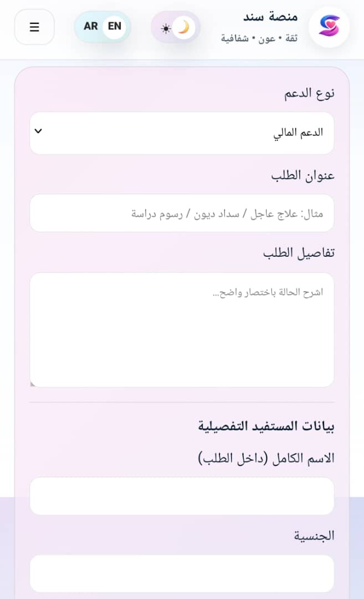Click the moon icon in the theme switch

click(184, 27)
